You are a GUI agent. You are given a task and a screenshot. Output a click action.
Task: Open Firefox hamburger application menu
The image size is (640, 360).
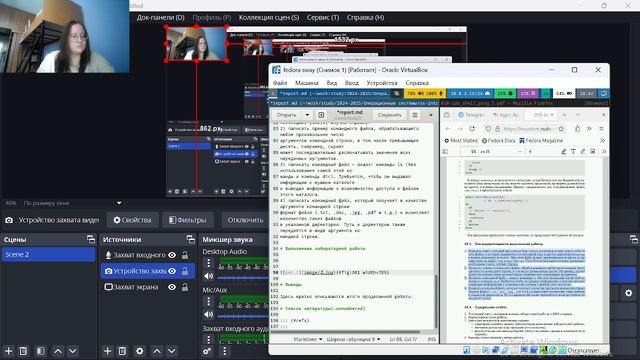601,129
